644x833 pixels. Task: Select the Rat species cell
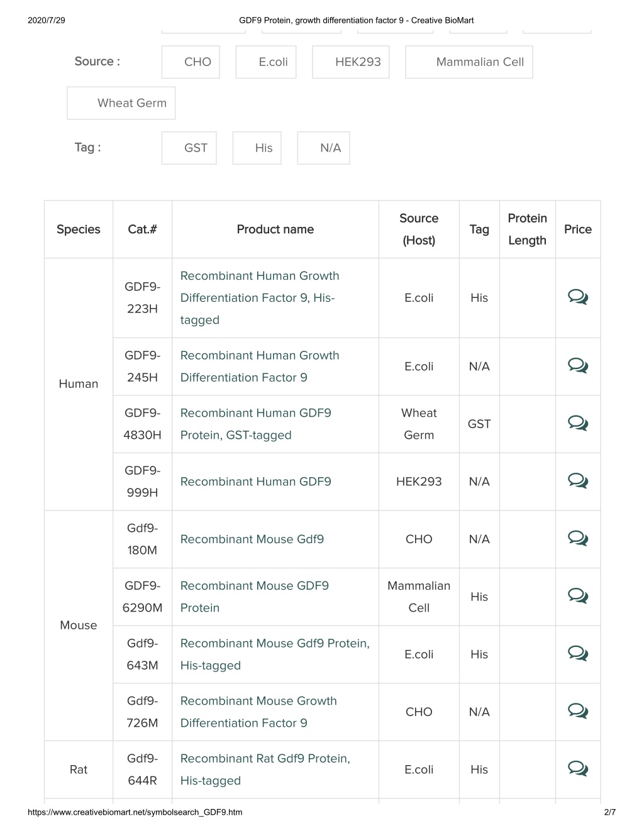79,770
